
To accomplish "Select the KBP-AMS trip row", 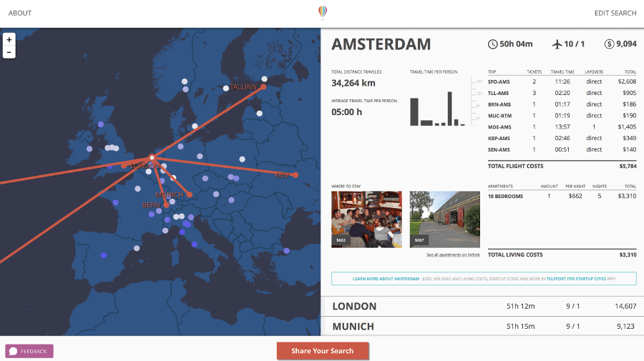I will pyautogui.click(x=562, y=138).
